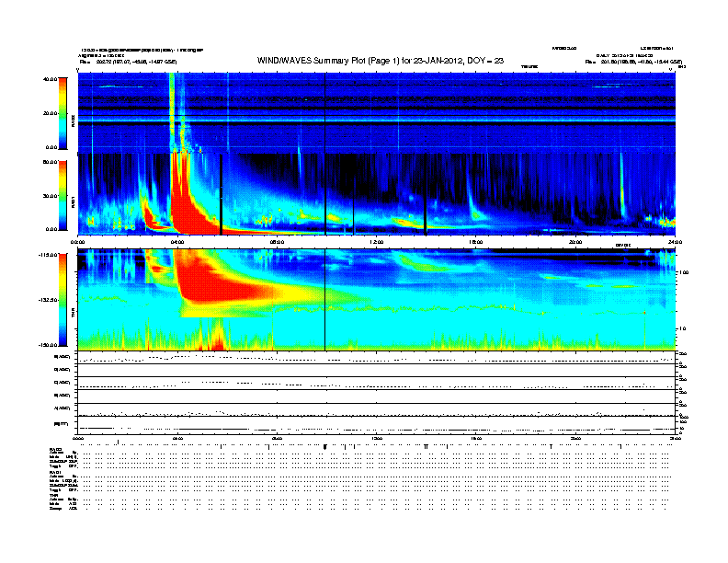The height and width of the screenshot is (563, 728).
Task: Click the top-left position header text line
Action: 128,62
